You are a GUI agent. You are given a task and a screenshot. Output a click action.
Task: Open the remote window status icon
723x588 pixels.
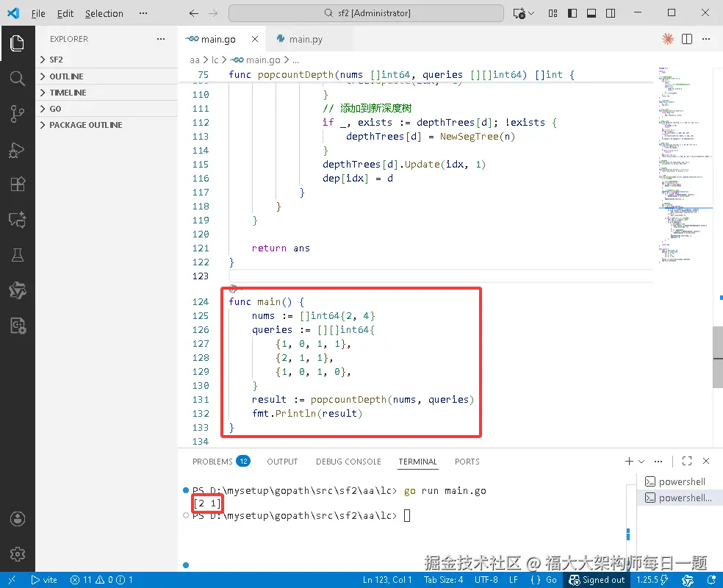tap(12, 580)
